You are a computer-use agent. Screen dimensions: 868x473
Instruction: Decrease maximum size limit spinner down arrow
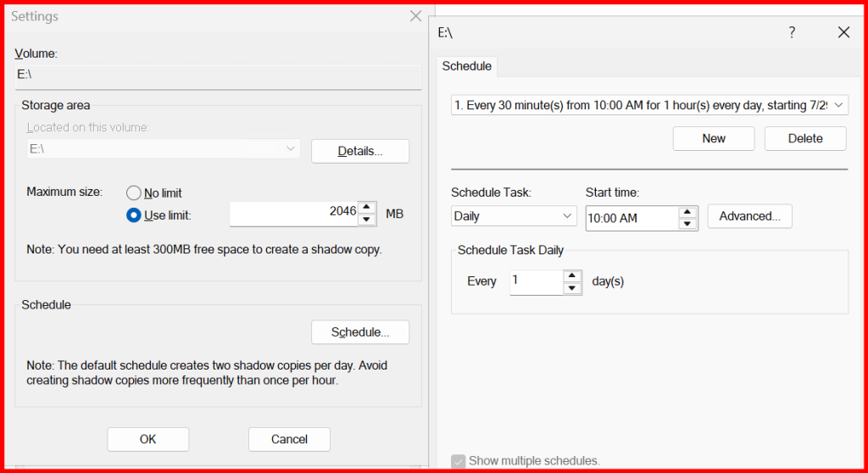point(367,220)
